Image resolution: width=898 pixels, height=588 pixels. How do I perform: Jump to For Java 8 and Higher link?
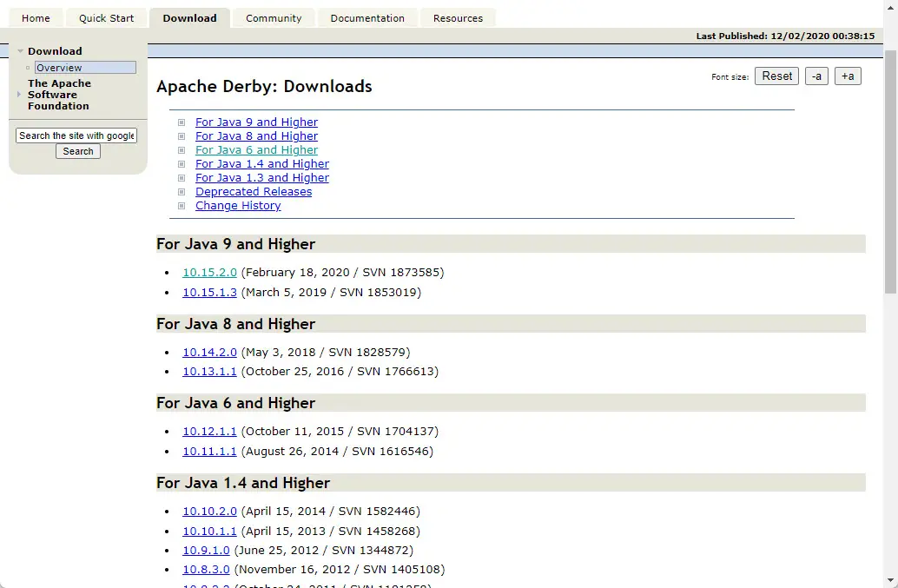click(256, 135)
